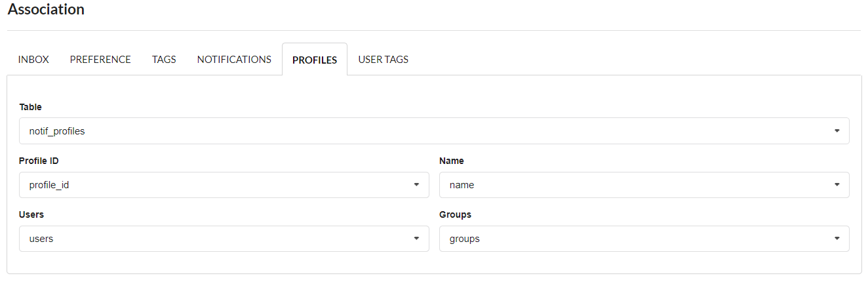Click the caret arrow of Name dropdown
868x282 pixels.
click(x=837, y=185)
